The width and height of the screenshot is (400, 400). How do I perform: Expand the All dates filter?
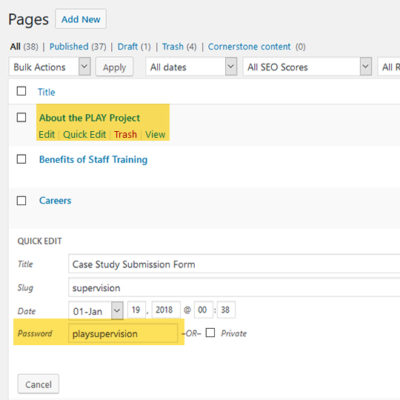(x=191, y=67)
